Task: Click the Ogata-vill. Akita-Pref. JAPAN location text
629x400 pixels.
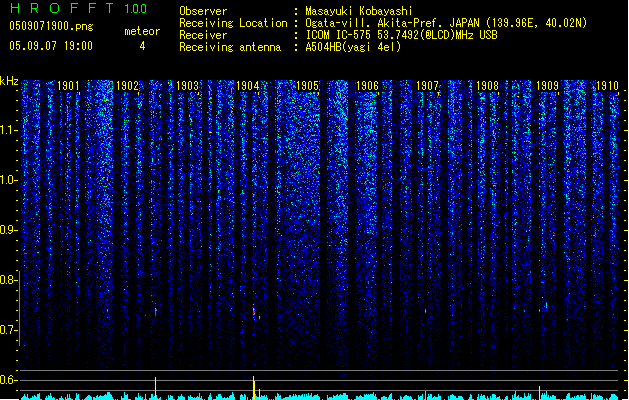Action: coord(446,23)
